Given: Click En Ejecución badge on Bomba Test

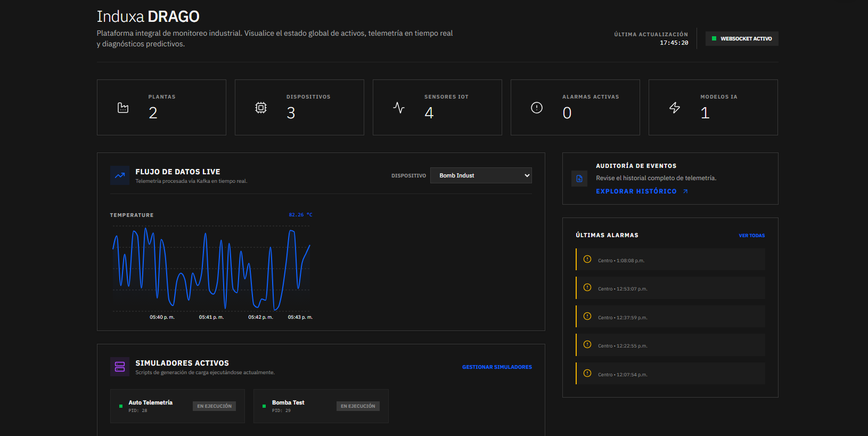Looking at the screenshot, I should [x=358, y=406].
